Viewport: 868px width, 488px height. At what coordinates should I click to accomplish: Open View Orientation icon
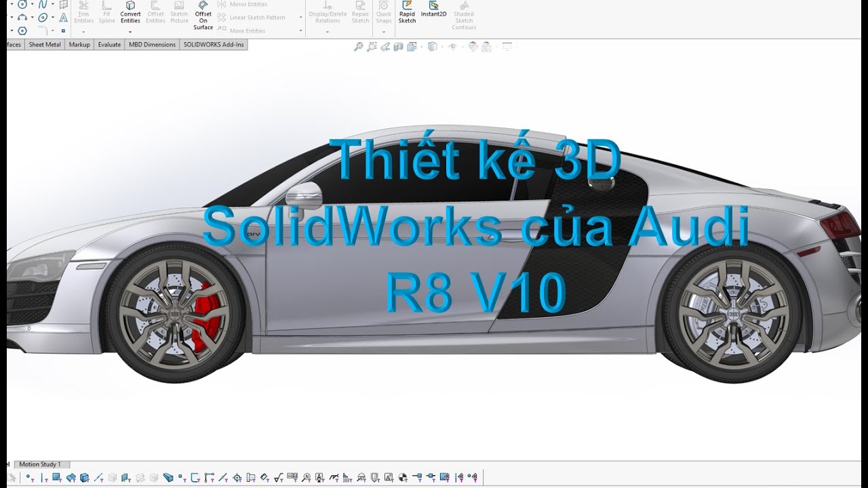click(x=412, y=47)
